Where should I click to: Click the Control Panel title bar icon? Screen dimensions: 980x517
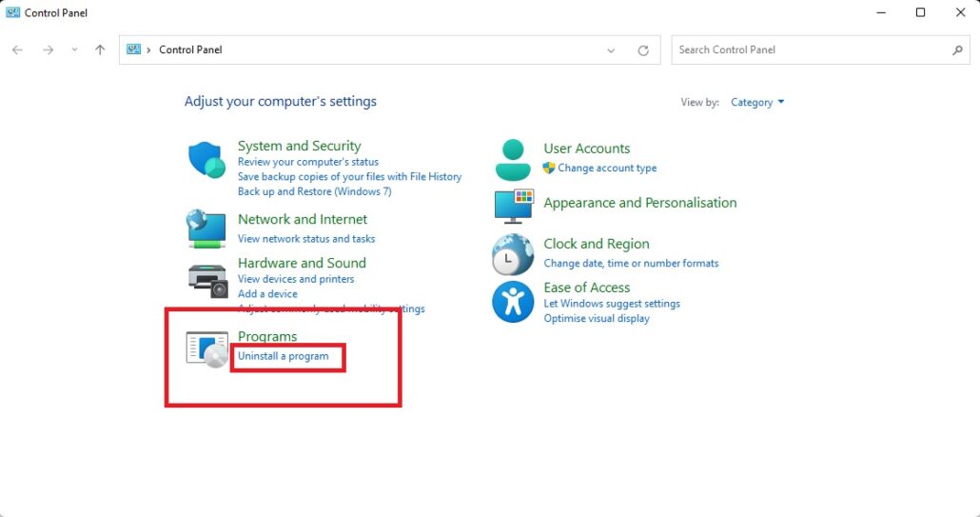click(x=12, y=12)
